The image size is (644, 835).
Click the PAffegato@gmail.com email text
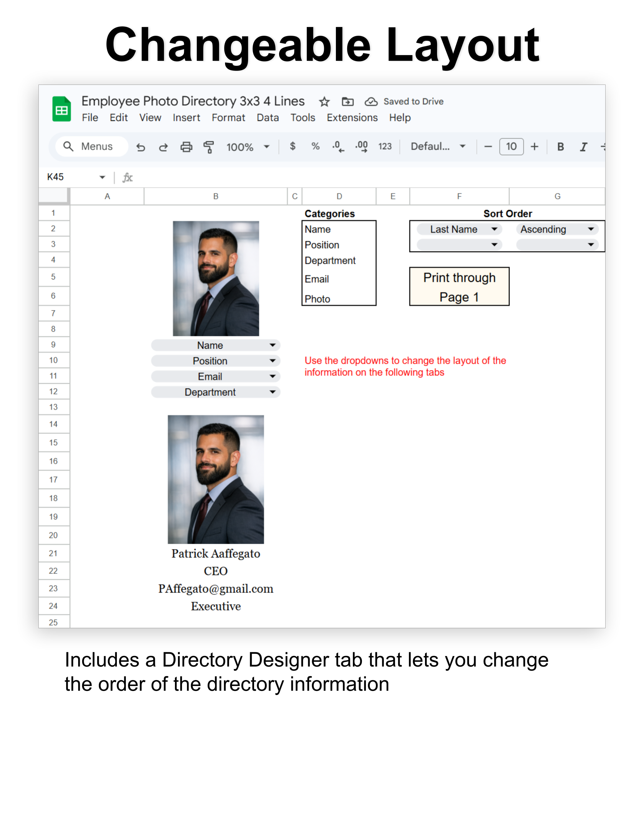(216, 589)
